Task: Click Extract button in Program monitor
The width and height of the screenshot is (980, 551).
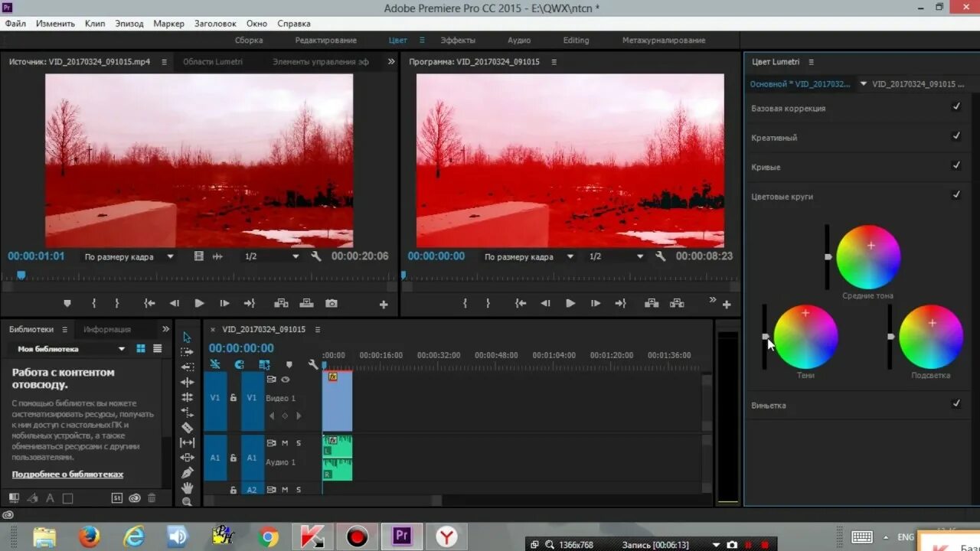Action: coord(677,304)
